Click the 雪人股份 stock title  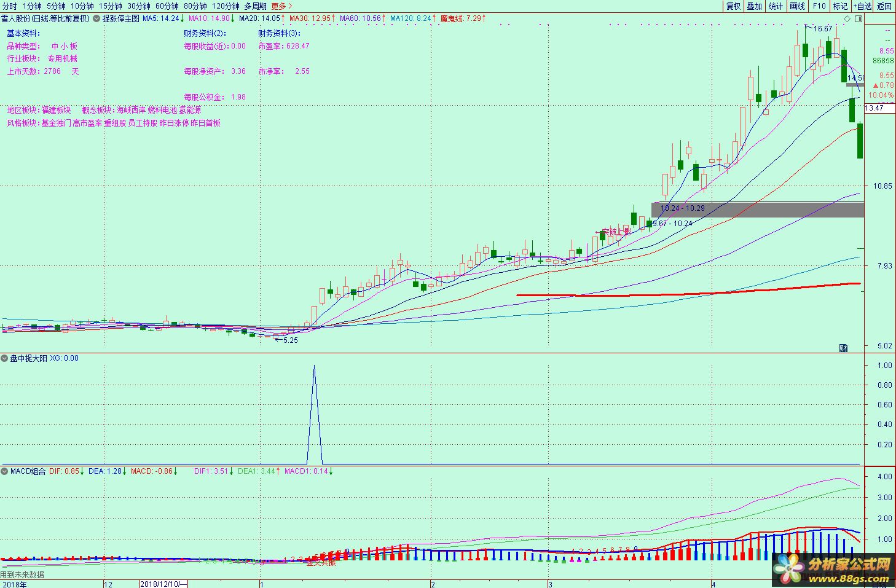pyautogui.click(x=15, y=18)
